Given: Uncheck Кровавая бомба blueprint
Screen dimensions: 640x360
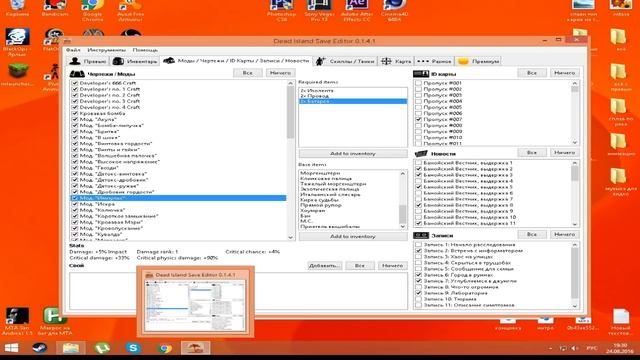Looking at the screenshot, I should pos(75,113).
